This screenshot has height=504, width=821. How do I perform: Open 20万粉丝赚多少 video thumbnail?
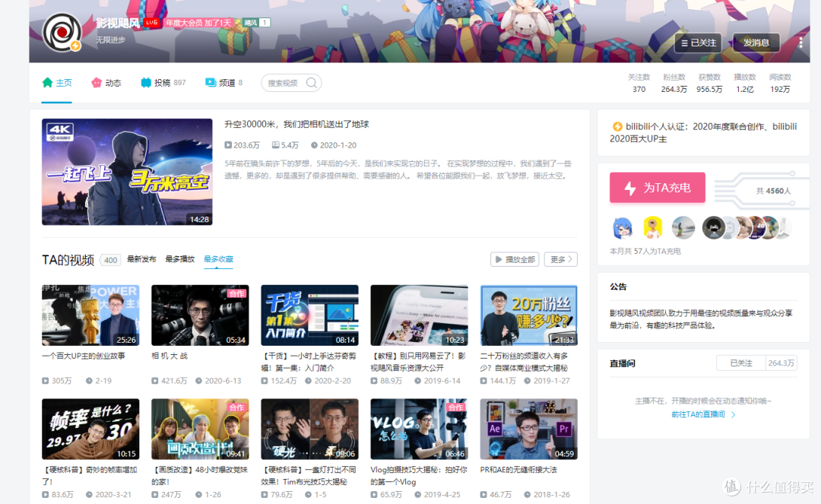[x=529, y=315]
